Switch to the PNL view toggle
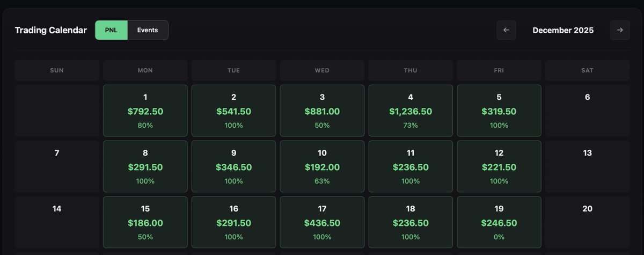 pyautogui.click(x=112, y=30)
